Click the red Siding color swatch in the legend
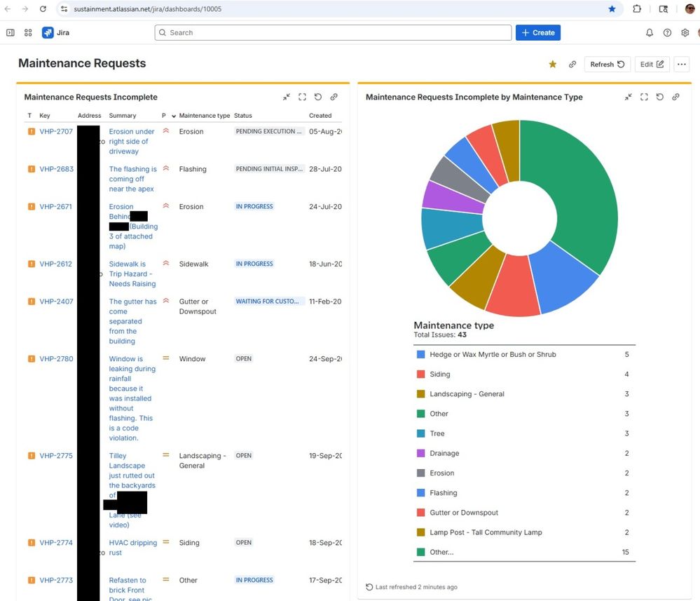The width and height of the screenshot is (700, 601). [x=420, y=374]
